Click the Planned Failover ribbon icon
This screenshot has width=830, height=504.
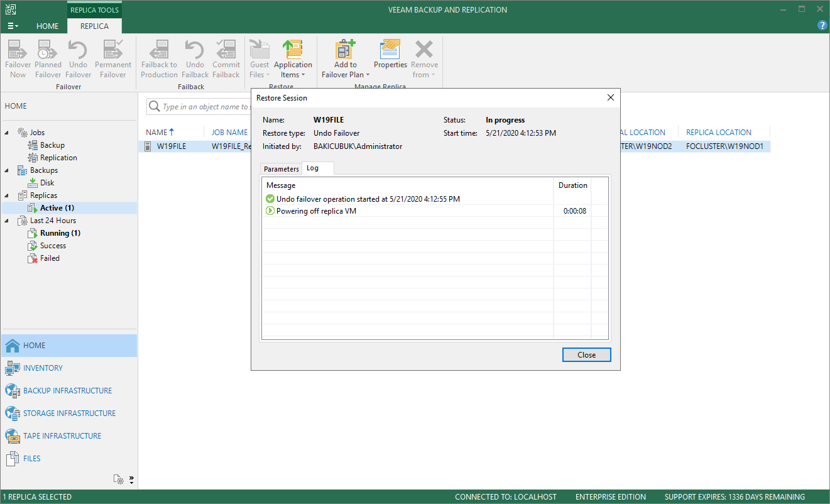(48, 59)
